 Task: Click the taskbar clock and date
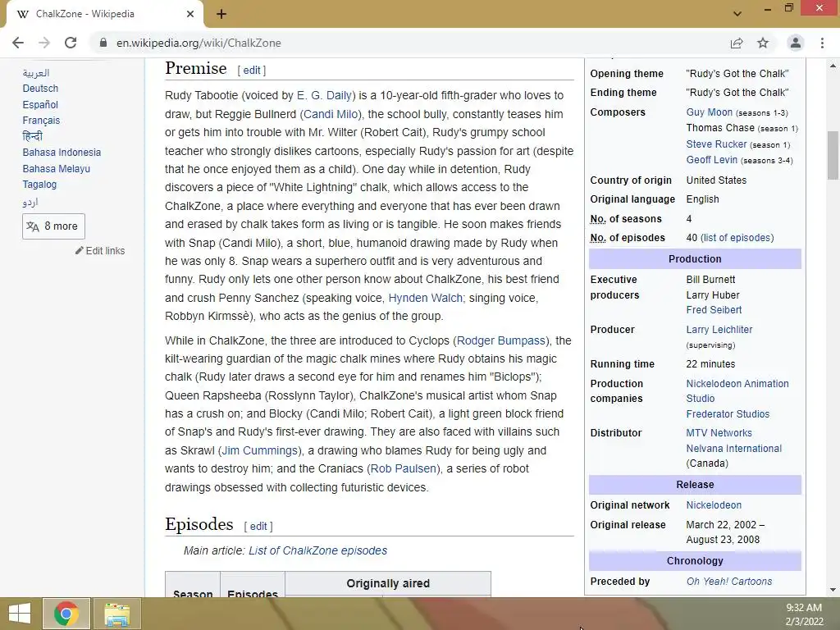[804, 614]
